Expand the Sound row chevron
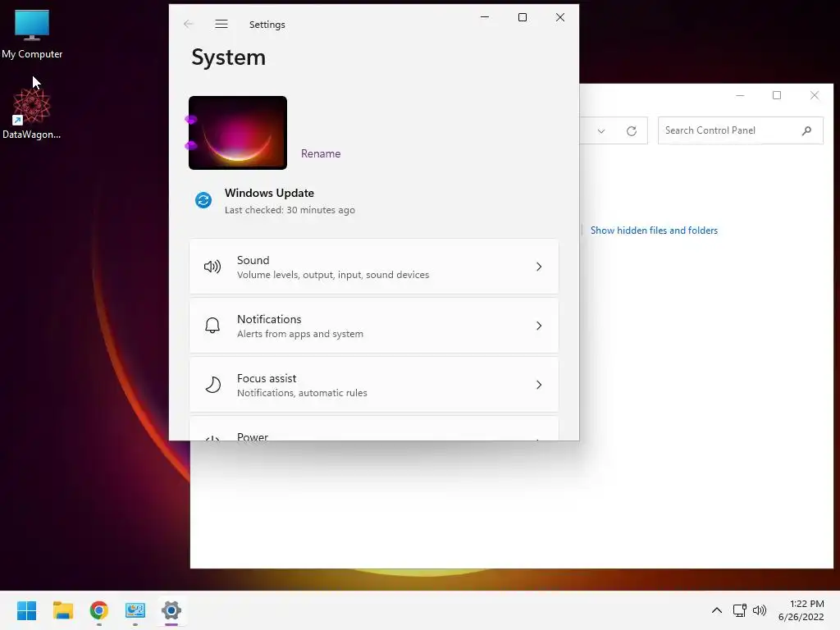The width and height of the screenshot is (840, 630). pyautogui.click(x=539, y=267)
